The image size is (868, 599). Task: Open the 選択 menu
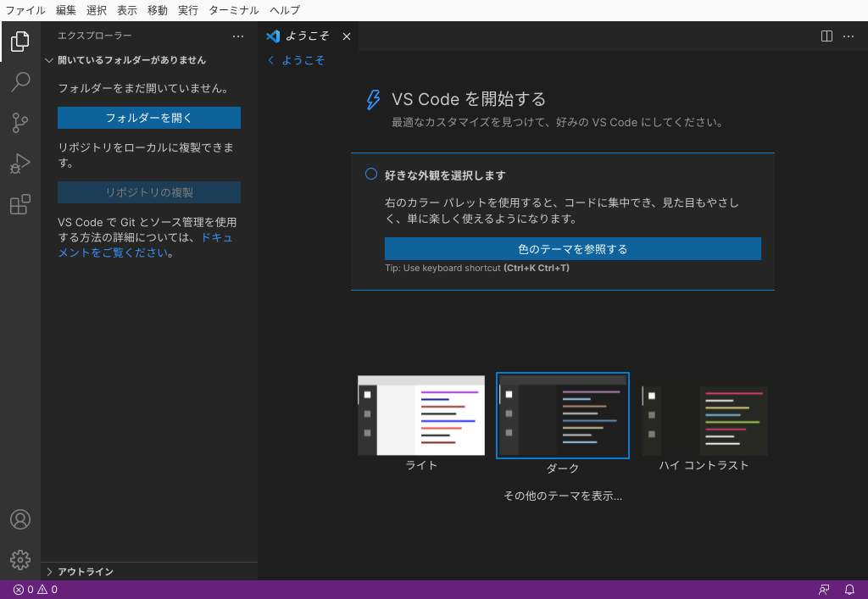[97, 10]
